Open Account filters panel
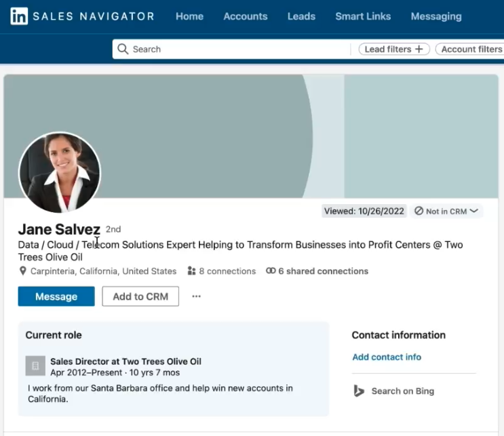504x436 pixels. click(x=471, y=49)
